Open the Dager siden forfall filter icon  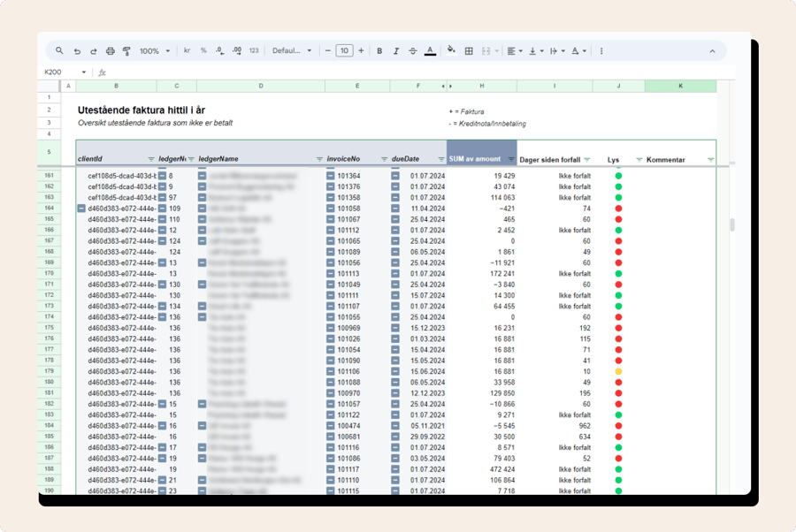point(587,159)
